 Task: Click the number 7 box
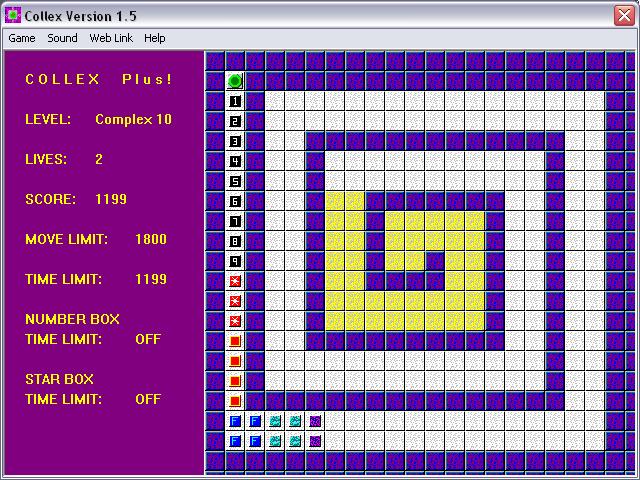(235, 221)
